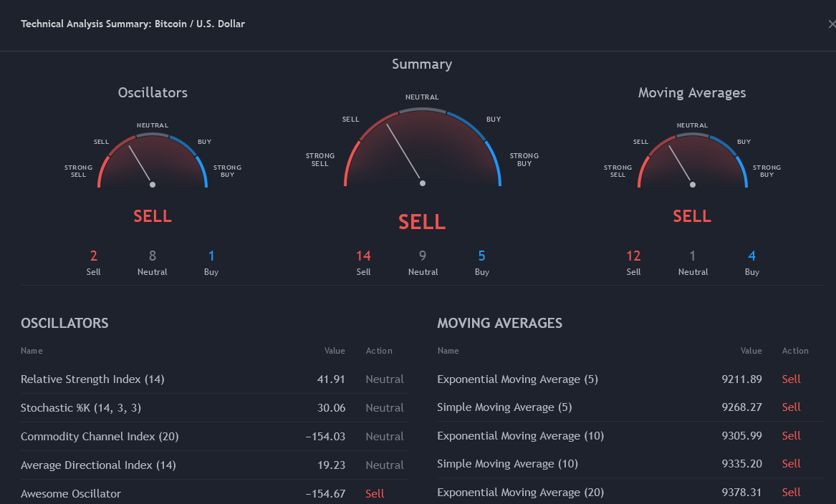This screenshot has height=504, width=836.
Task: Click Sell action for Exponential Moving Average (5)
Action: 791,379
